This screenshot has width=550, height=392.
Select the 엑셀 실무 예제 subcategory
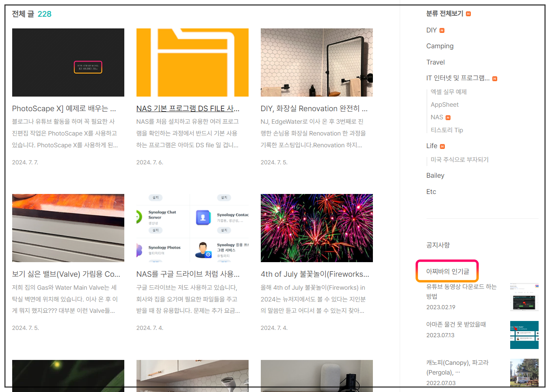[448, 92]
